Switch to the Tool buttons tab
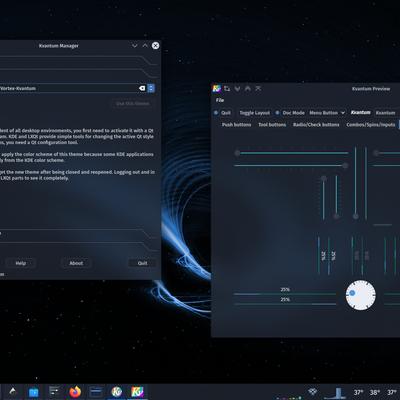 point(272,124)
